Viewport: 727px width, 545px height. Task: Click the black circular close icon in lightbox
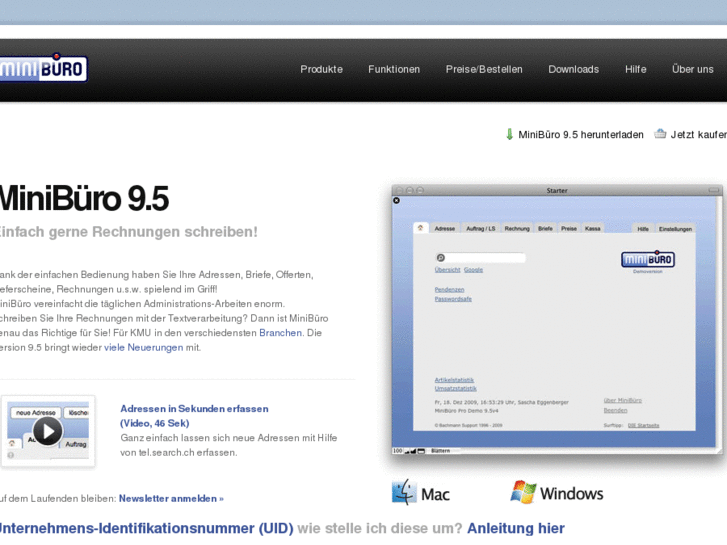pyautogui.click(x=396, y=200)
